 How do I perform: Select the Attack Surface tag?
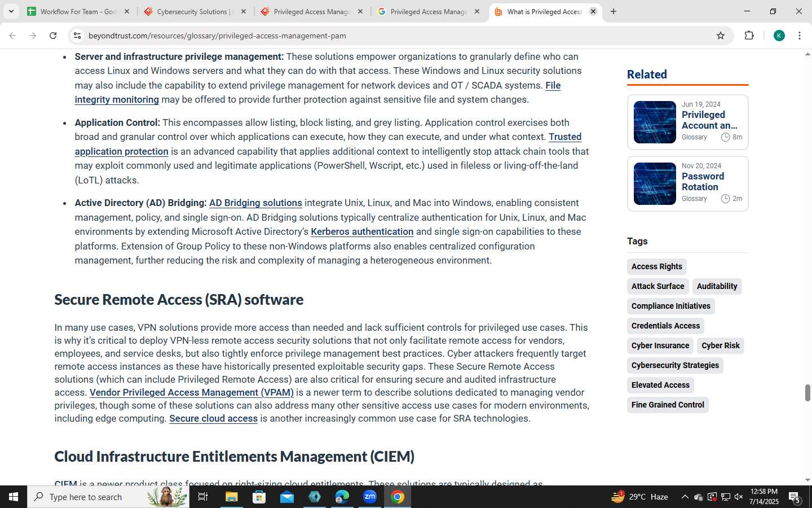(657, 286)
